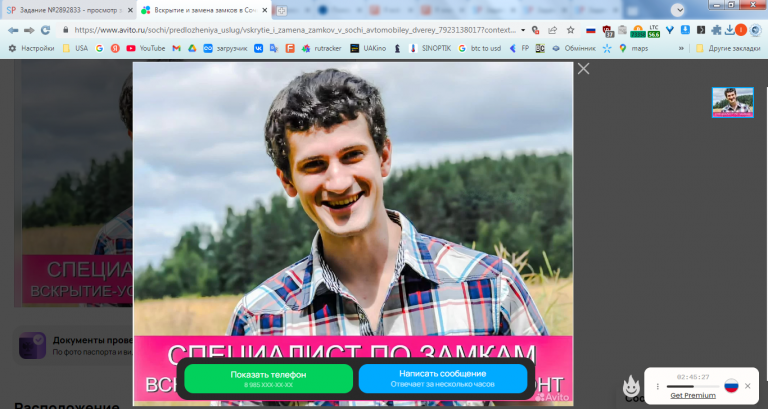Open the Extensions puzzle-piece menu
The width and height of the screenshot is (768, 409).
(x=716, y=30)
